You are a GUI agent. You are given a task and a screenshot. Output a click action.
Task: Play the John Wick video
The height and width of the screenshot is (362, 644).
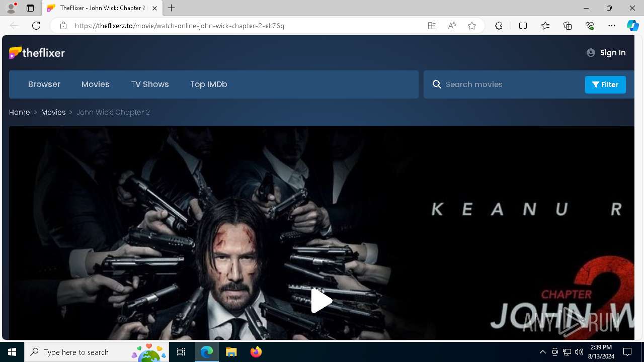(321, 301)
